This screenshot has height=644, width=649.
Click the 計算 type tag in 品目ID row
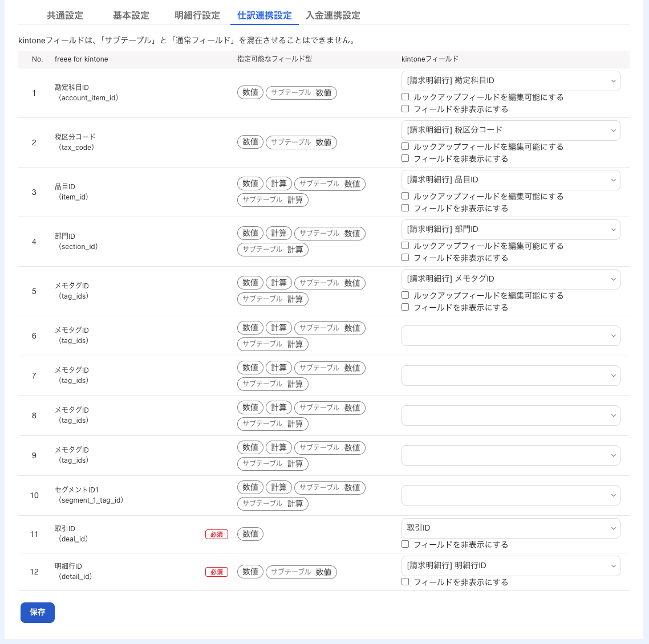tap(278, 184)
